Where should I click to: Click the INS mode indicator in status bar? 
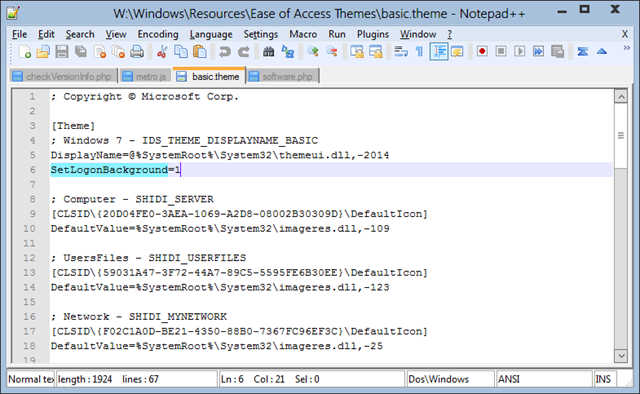pyautogui.click(x=603, y=379)
